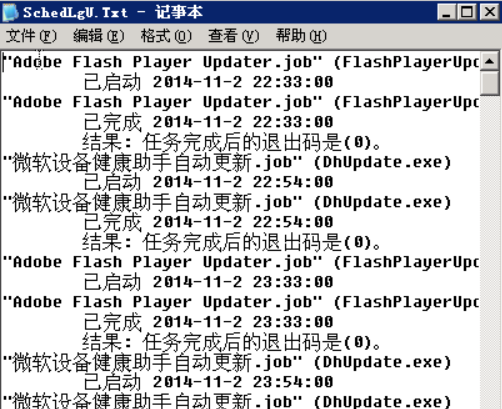Minimize the SchedLgU.Txt Notepad window
This screenshot has height=409, width=502.
pos(447,12)
